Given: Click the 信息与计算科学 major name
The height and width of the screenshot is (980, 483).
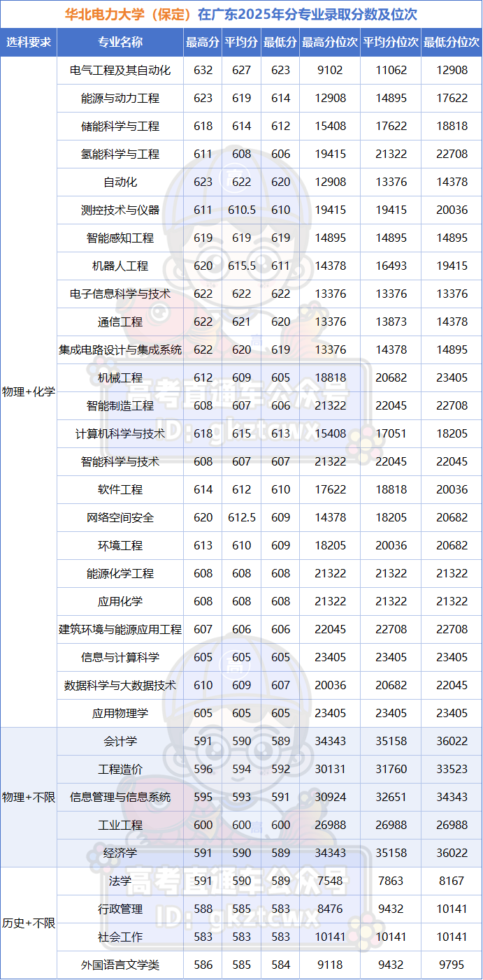Looking at the screenshot, I should click(120, 657).
